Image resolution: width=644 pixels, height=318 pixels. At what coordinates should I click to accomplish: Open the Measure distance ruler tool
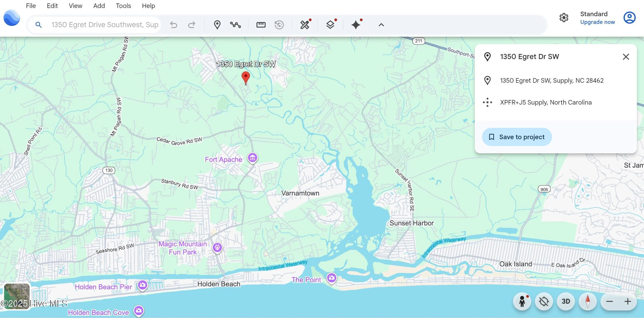click(x=261, y=25)
